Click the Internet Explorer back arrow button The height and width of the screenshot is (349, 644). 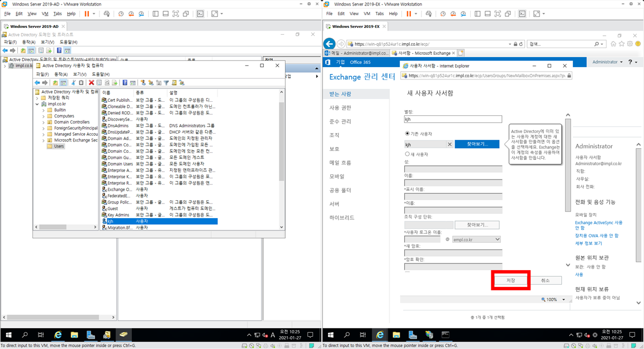point(329,44)
